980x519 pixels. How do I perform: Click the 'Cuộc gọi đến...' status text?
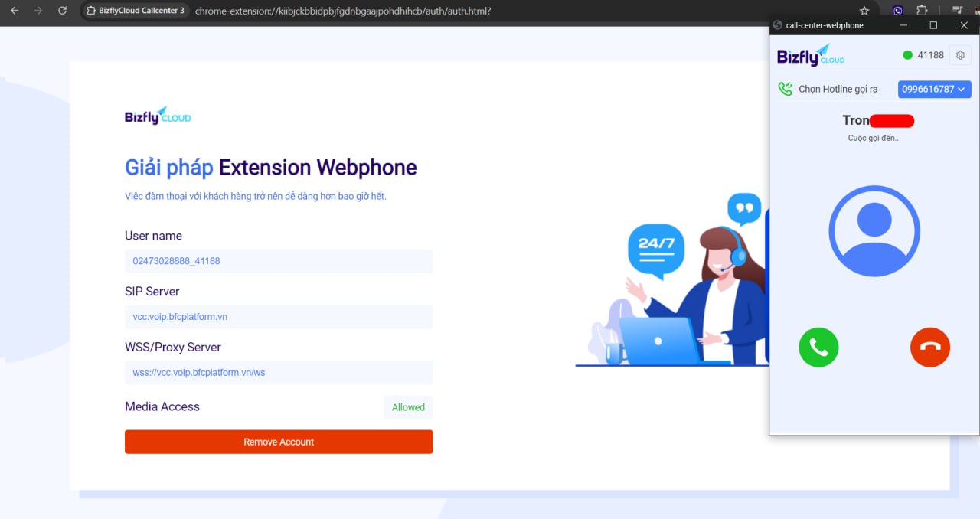[x=874, y=138]
